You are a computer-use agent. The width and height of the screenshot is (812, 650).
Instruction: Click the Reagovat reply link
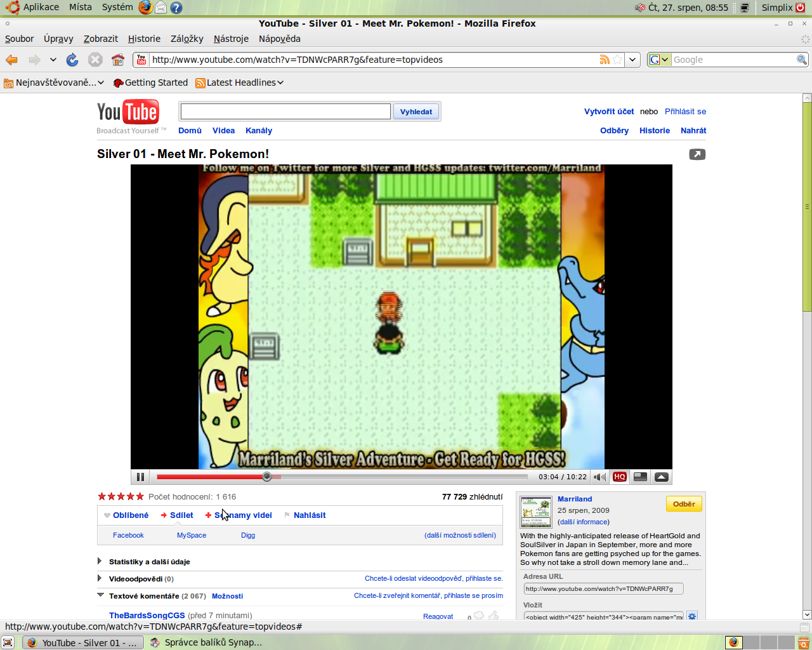[438, 616]
